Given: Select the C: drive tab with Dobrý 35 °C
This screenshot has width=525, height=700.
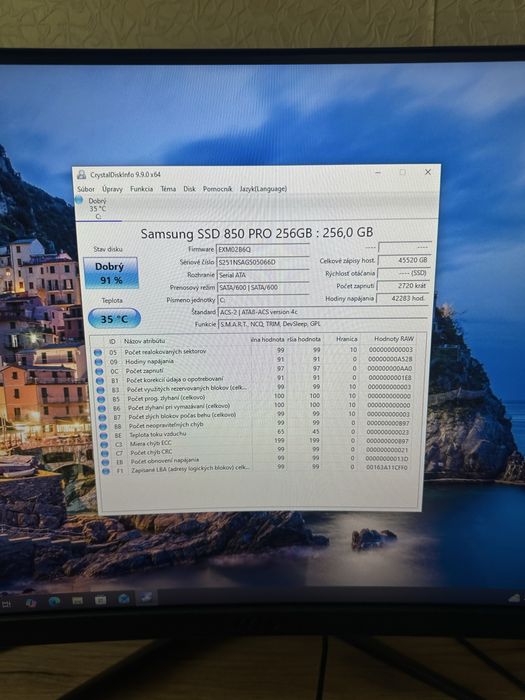Looking at the screenshot, I should tap(98, 208).
